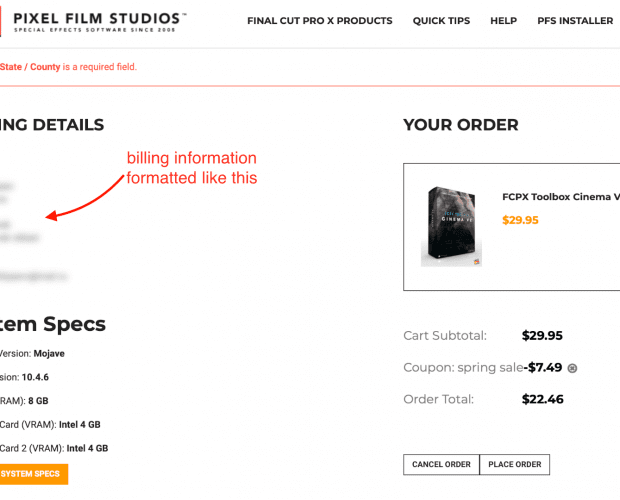Go to the Help page
The height and width of the screenshot is (500, 620).
tap(503, 21)
